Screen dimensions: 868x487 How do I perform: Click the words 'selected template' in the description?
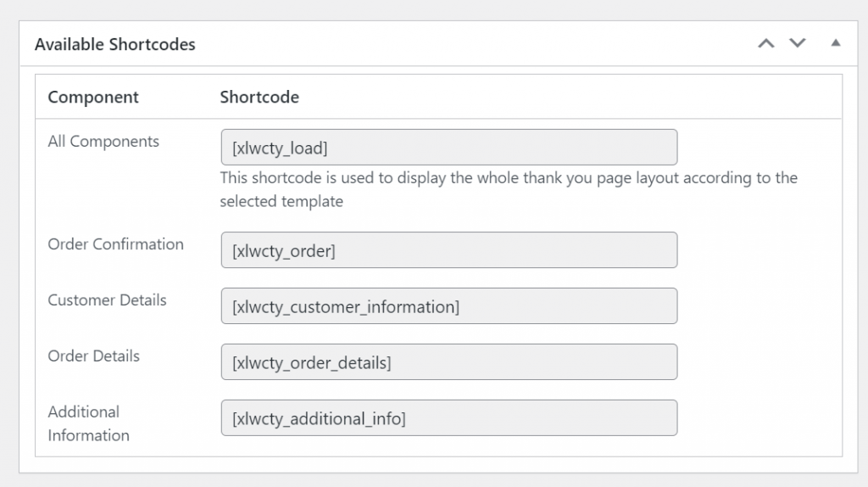click(281, 201)
